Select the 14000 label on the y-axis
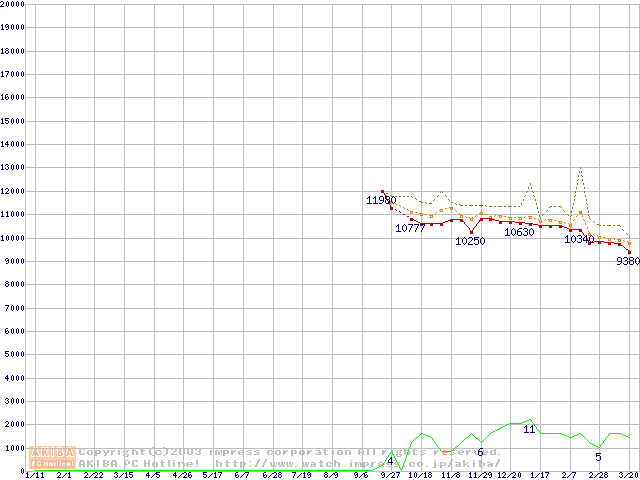The image size is (640, 480). pos(12,144)
